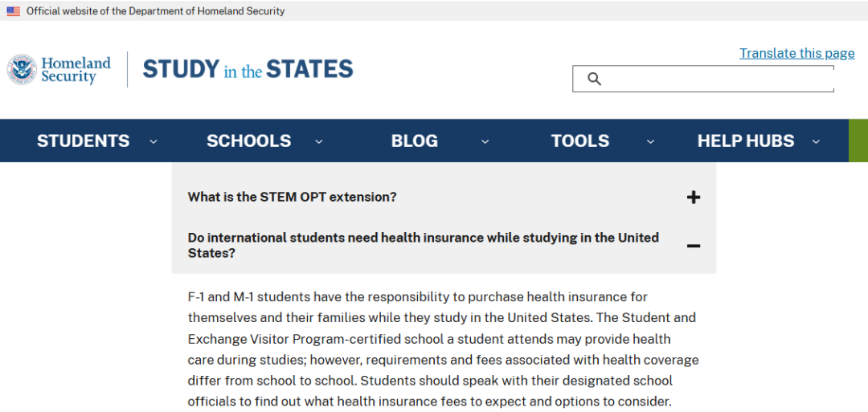Open the Students menu chevron
868x412 pixels.
154,141
